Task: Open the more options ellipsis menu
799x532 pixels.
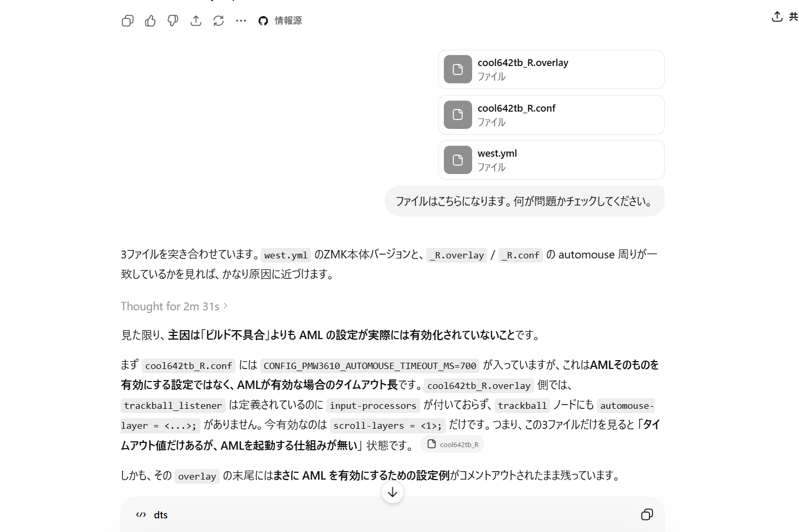Action: tap(241, 21)
